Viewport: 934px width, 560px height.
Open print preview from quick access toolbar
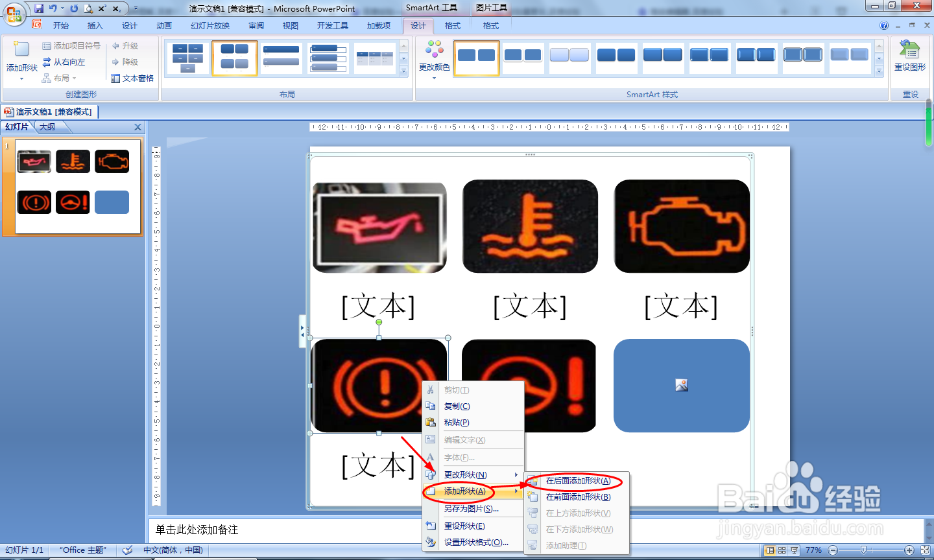[88, 8]
